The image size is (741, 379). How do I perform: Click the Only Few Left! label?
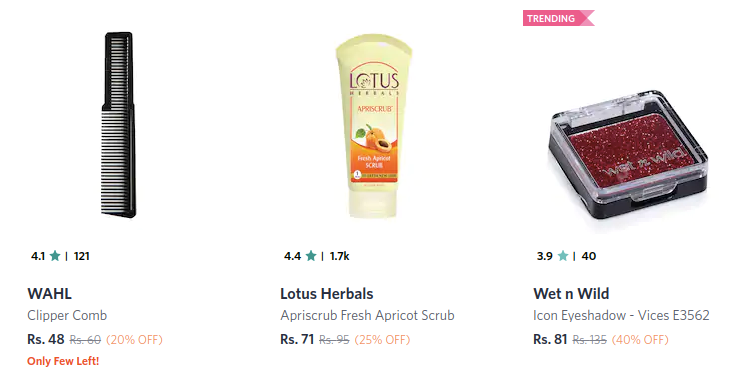(x=63, y=362)
